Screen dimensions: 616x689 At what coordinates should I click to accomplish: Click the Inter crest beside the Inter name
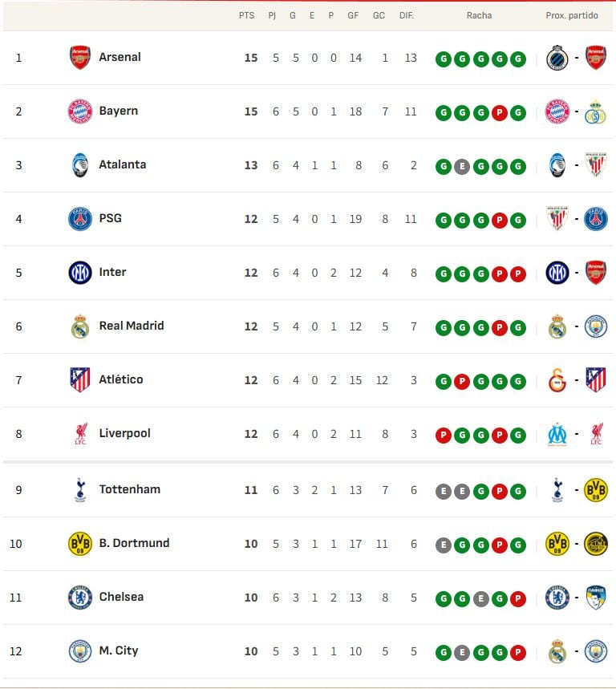click(80, 273)
